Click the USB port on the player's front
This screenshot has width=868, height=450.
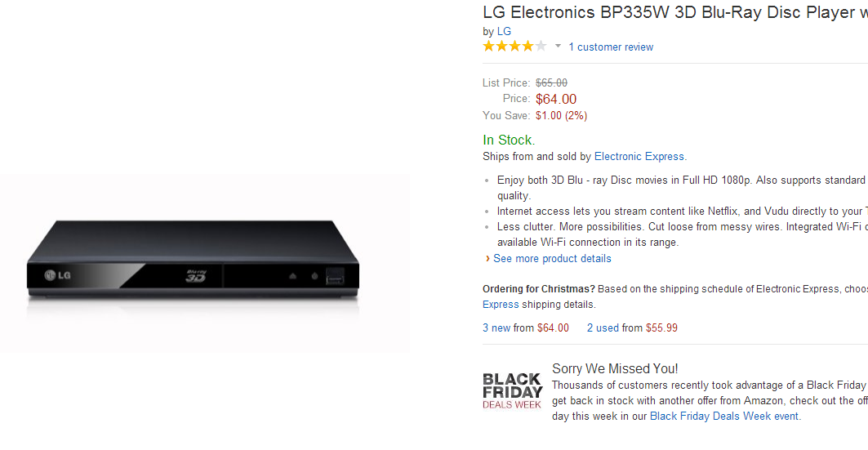pos(335,276)
